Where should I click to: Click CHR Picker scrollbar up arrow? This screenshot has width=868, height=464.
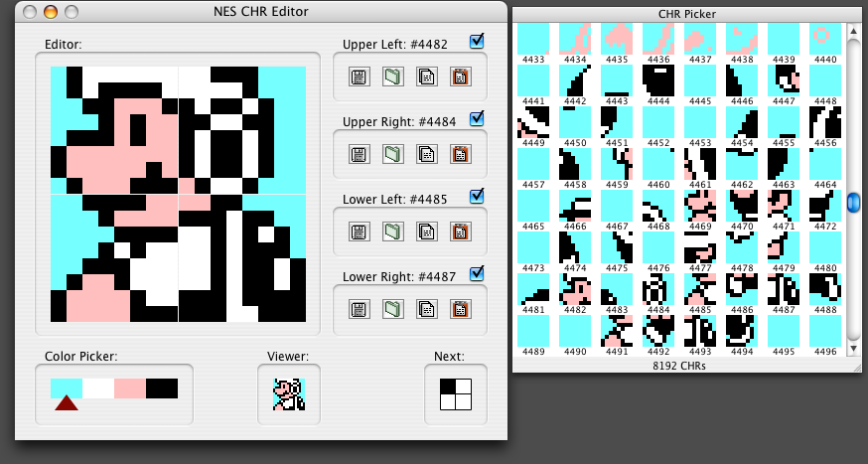point(853,31)
